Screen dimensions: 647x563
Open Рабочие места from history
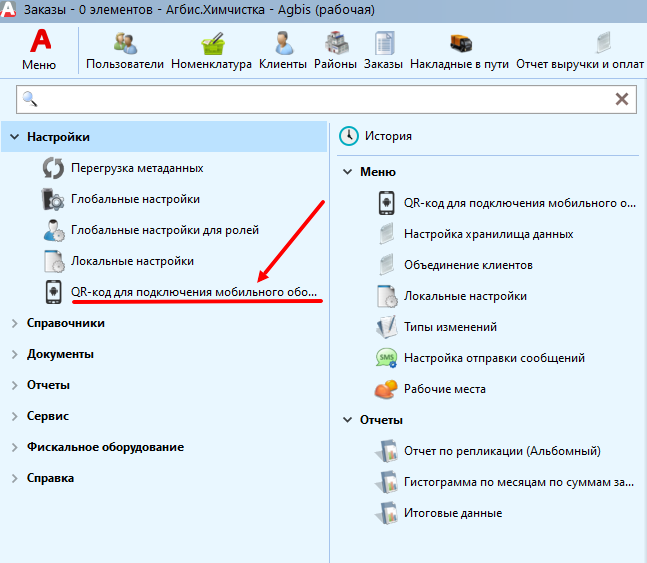[x=445, y=389]
